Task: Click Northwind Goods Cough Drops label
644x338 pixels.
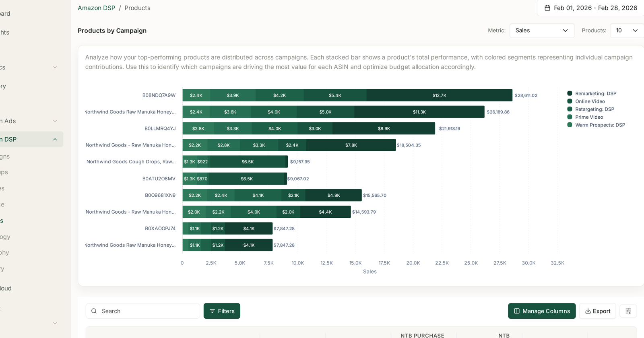Action: [x=131, y=162]
